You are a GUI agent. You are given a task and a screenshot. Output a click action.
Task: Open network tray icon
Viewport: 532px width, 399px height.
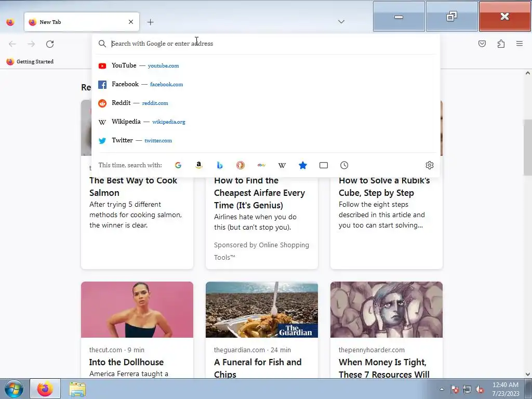pyautogui.click(x=467, y=389)
